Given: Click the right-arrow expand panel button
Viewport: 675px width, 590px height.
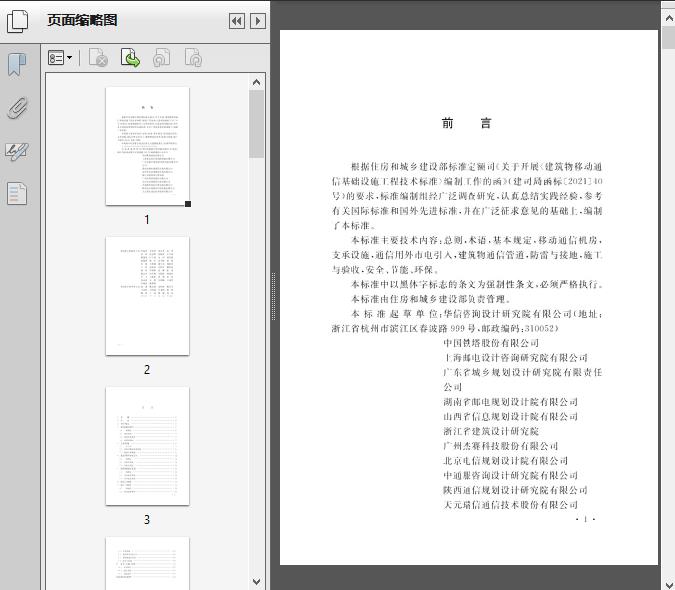Looking at the screenshot, I should coord(258,21).
